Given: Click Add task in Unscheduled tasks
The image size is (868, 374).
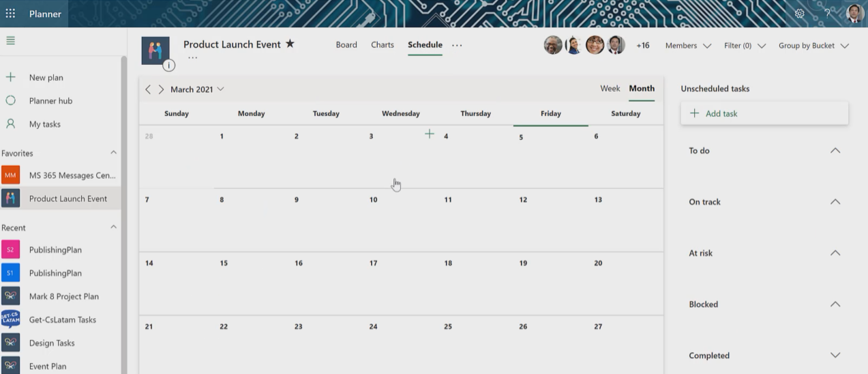Looking at the screenshot, I should (764, 113).
